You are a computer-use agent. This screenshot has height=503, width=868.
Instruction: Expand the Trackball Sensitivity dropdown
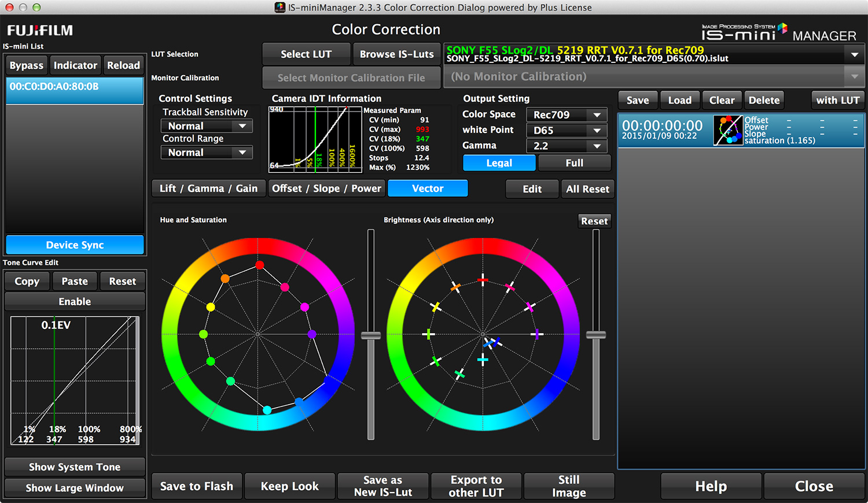[x=207, y=126]
